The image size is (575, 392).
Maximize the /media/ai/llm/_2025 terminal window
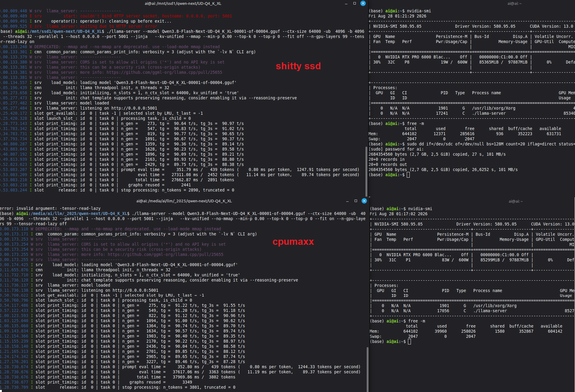356,201
